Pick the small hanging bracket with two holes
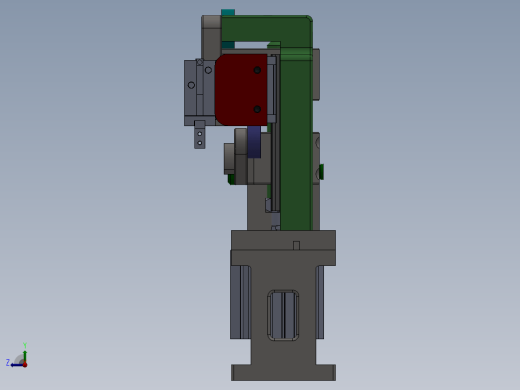 coord(200,135)
